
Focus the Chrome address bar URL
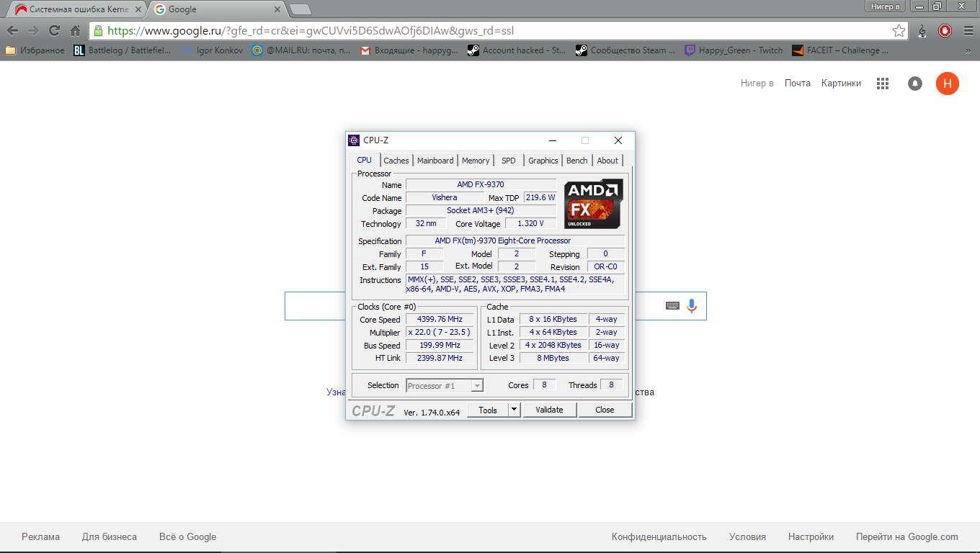[x=497, y=31]
